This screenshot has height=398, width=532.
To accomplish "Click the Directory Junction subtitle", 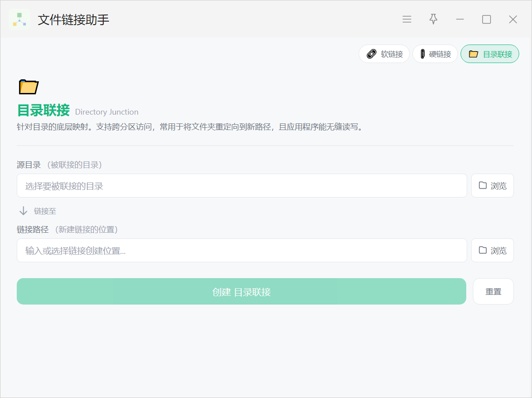I will tap(107, 112).
